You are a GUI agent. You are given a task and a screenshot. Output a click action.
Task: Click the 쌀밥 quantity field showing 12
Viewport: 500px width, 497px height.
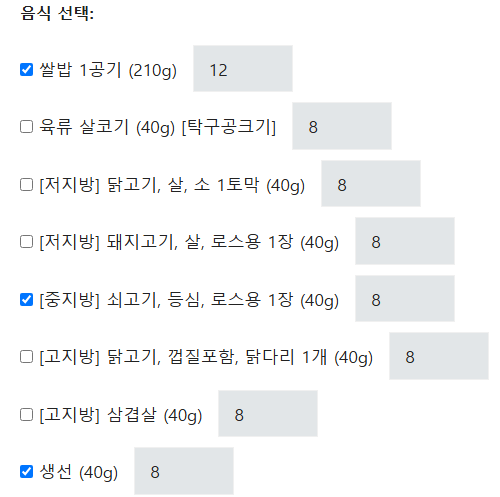[x=243, y=69]
